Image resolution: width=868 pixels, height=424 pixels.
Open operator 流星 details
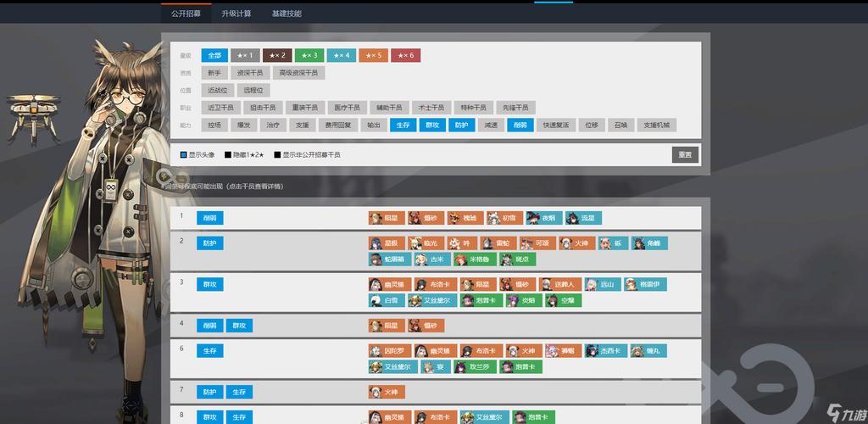point(583,218)
